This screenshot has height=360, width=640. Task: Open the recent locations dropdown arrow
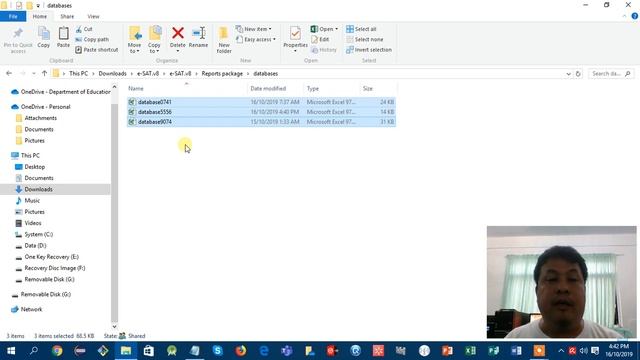pyautogui.click(x=33, y=73)
